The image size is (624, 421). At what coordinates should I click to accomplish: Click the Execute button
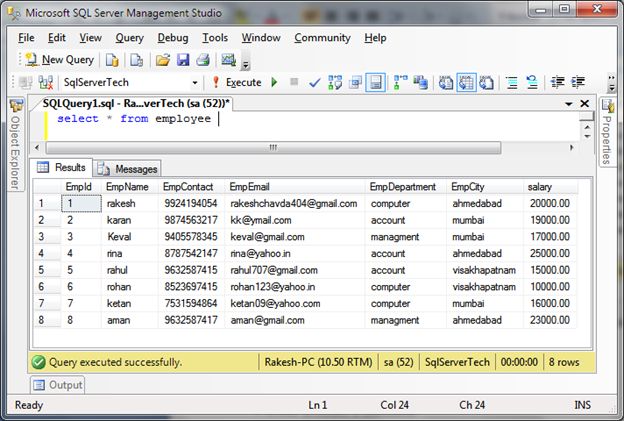coord(237,82)
